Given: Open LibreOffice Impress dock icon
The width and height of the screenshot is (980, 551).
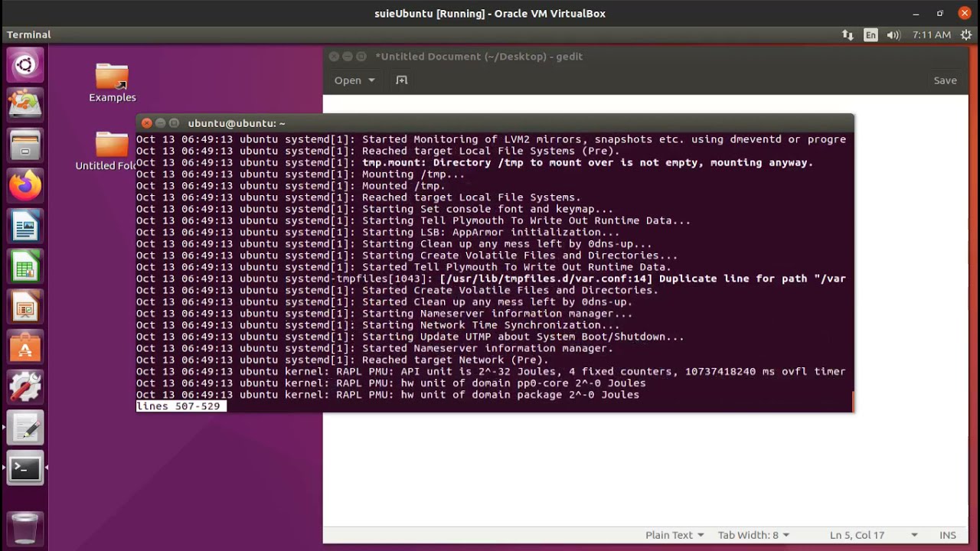Looking at the screenshot, I should [24, 308].
